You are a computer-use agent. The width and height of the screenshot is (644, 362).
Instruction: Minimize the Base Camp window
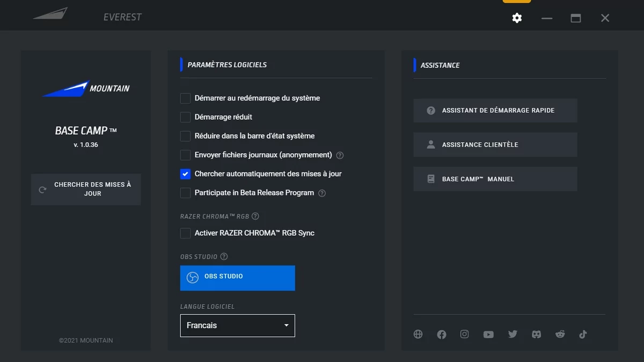click(547, 18)
